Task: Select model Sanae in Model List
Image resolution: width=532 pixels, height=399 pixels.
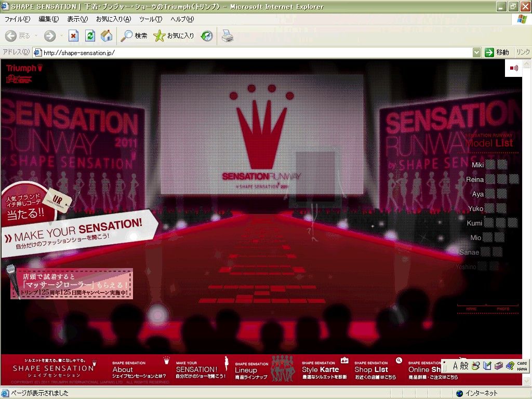Action: click(469, 252)
